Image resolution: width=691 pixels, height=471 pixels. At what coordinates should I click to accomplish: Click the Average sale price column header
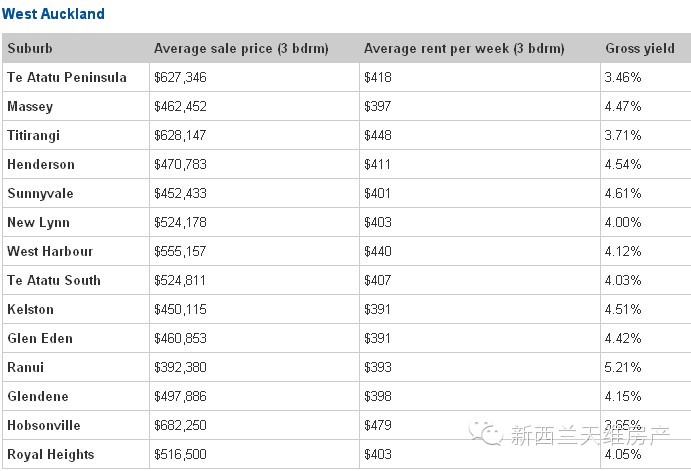[241, 48]
